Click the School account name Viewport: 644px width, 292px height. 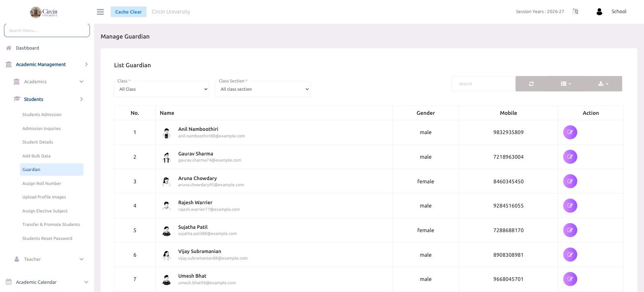coord(619,11)
